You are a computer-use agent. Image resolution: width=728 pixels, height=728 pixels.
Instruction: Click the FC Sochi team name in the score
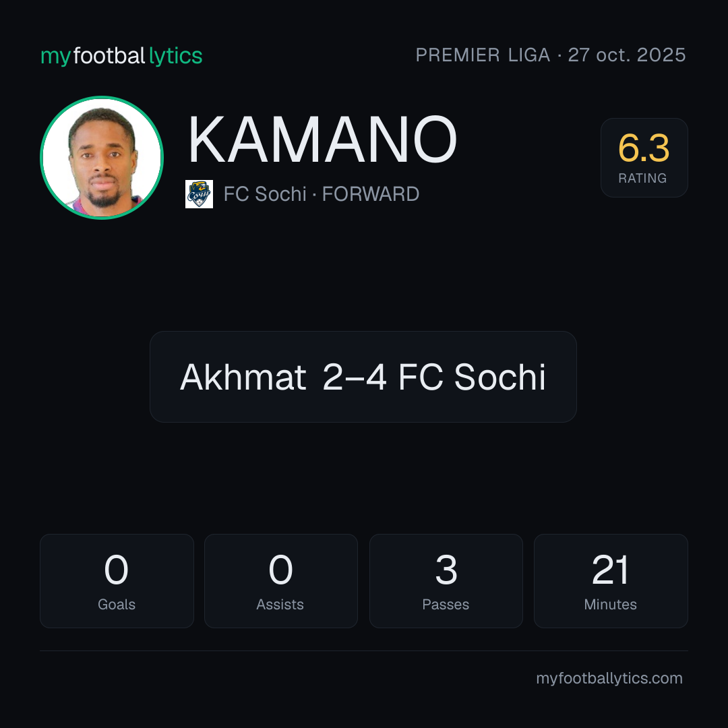[x=472, y=377]
